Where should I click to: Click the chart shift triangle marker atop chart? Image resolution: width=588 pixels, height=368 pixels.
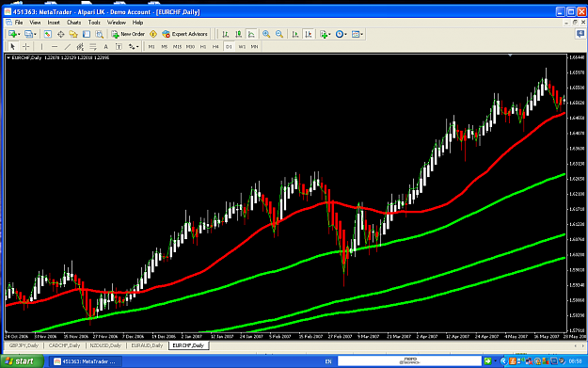pyautogui.click(x=510, y=56)
